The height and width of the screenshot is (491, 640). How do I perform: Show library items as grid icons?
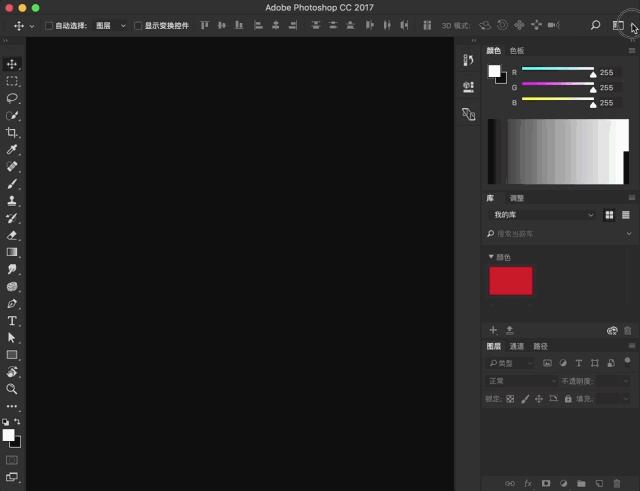pyautogui.click(x=609, y=215)
